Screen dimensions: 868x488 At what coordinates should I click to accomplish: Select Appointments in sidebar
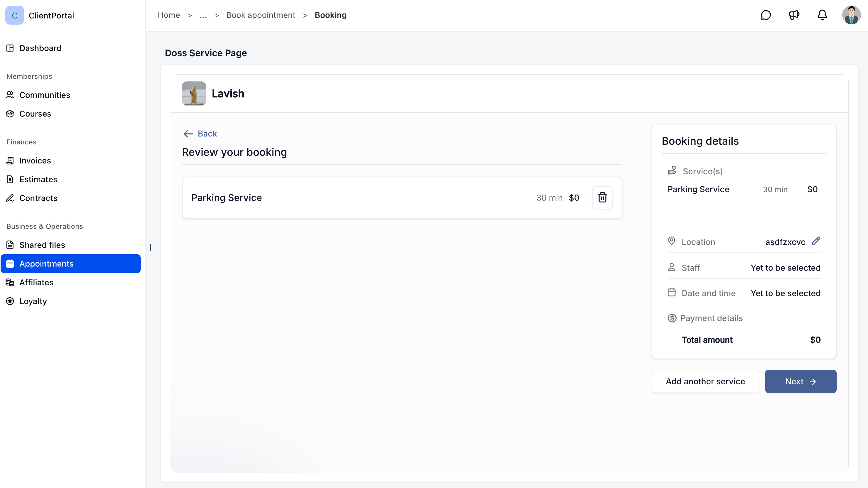[x=70, y=264]
